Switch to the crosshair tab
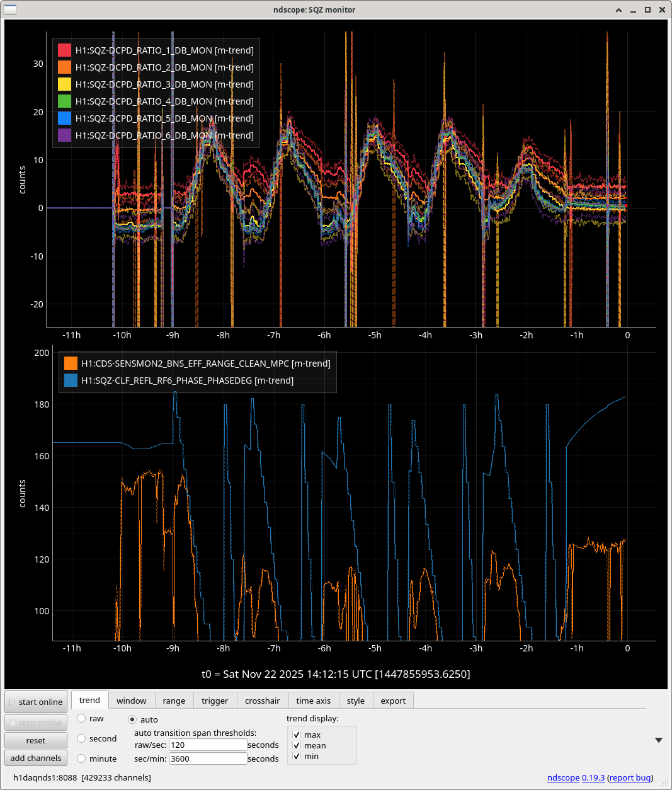This screenshot has width=672, height=790. 262,701
